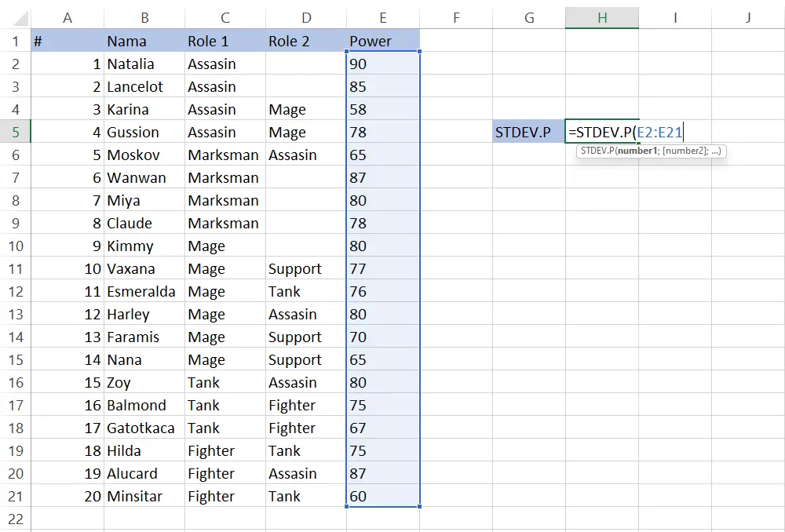The width and height of the screenshot is (785, 532).
Task: Select column H header
Action: [x=602, y=18]
